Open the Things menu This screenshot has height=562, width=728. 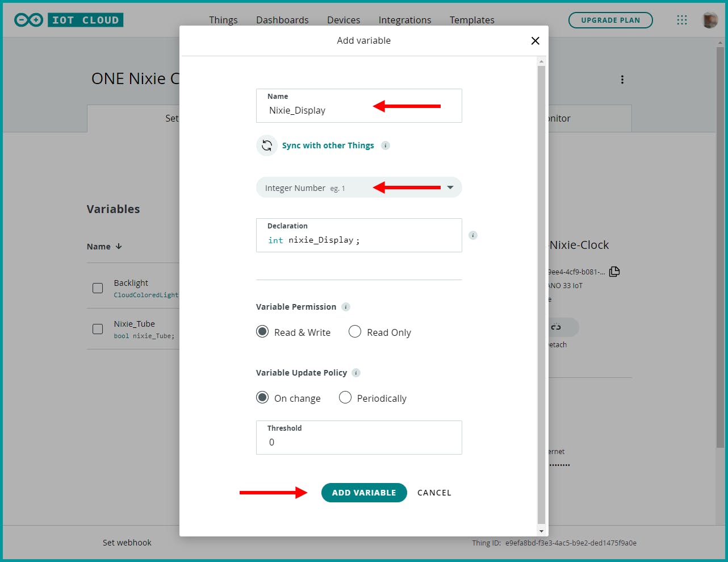[223, 20]
